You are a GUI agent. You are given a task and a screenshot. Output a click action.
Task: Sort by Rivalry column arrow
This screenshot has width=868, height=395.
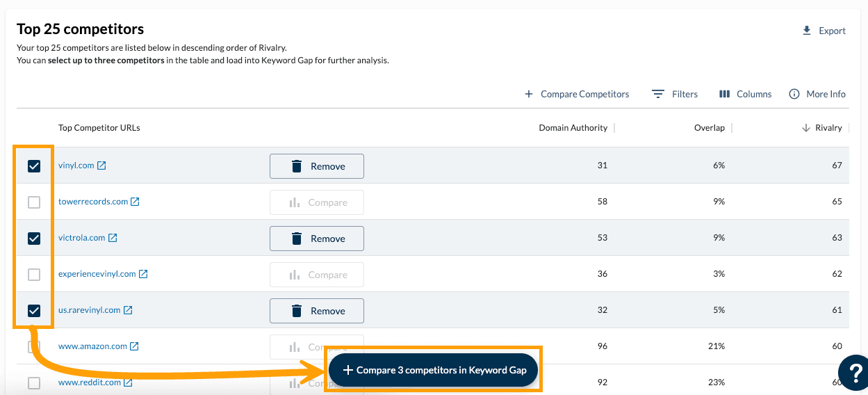[806, 128]
